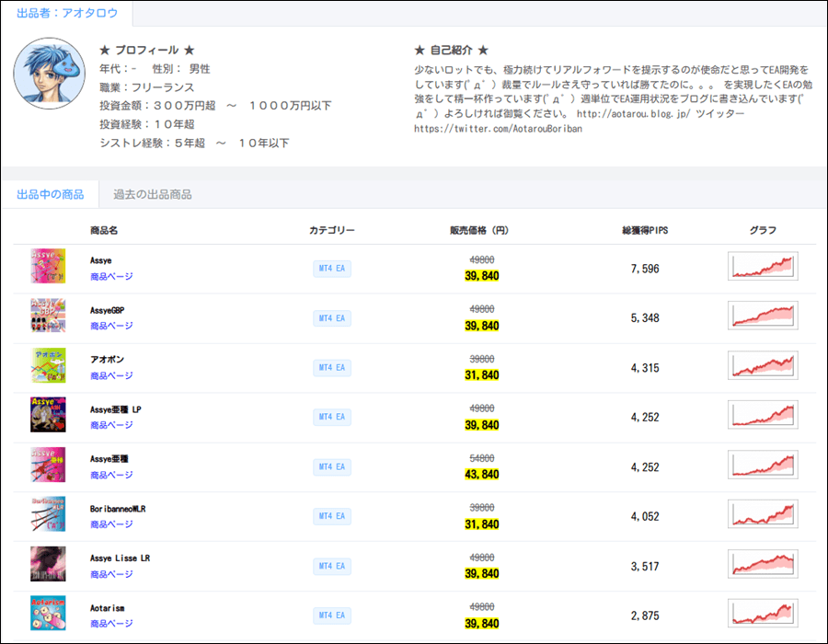Open the Assye亜種 LP product thumbnail

tap(48, 415)
